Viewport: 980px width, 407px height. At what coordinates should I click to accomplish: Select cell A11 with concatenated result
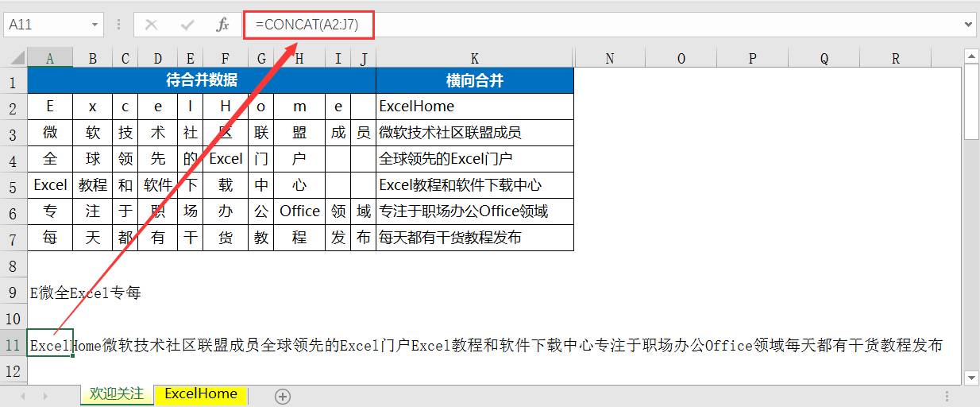pyautogui.click(x=50, y=343)
